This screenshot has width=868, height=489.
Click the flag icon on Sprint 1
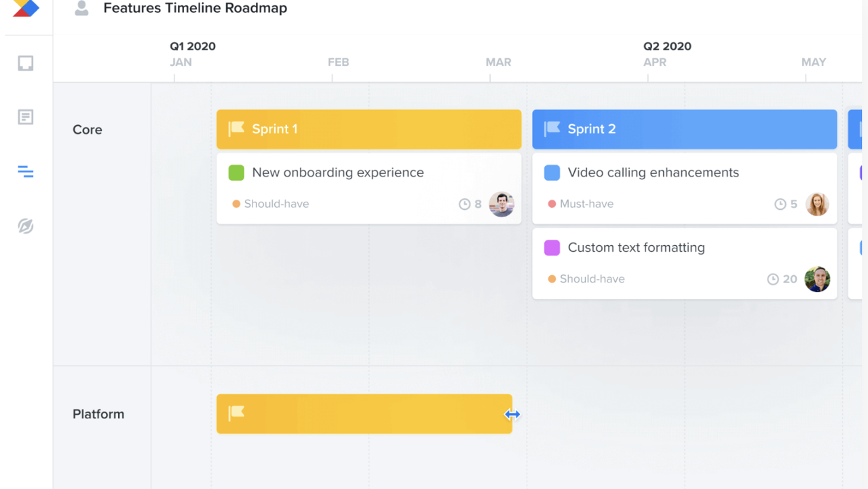pos(236,128)
